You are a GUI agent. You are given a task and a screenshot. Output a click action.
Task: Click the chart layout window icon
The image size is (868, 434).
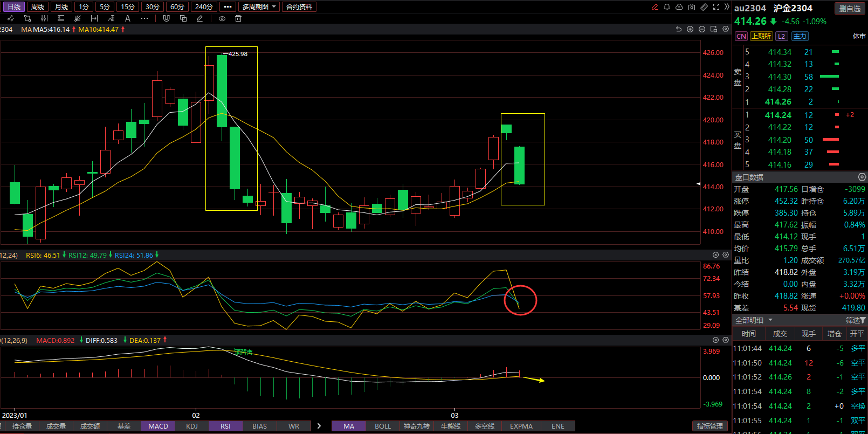pyautogui.click(x=714, y=29)
